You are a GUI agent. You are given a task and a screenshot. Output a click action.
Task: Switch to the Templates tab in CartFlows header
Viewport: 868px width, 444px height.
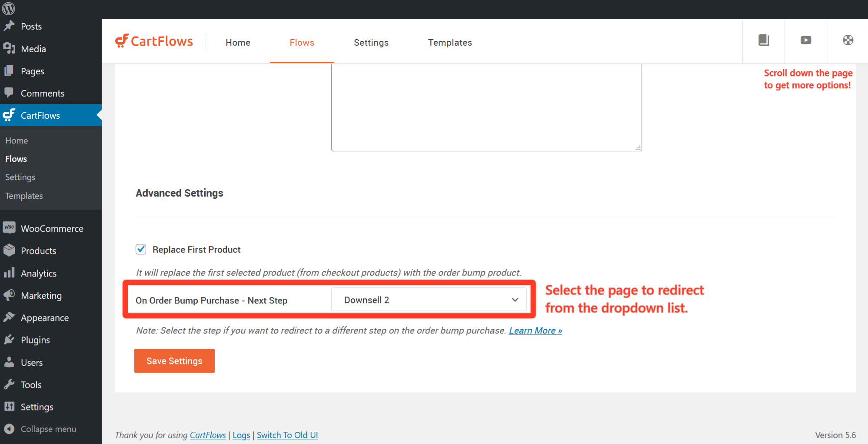[449, 43]
